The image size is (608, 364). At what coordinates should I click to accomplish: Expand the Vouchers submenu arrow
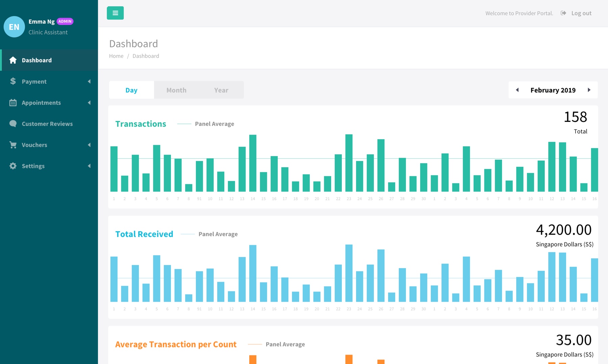[89, 145]
